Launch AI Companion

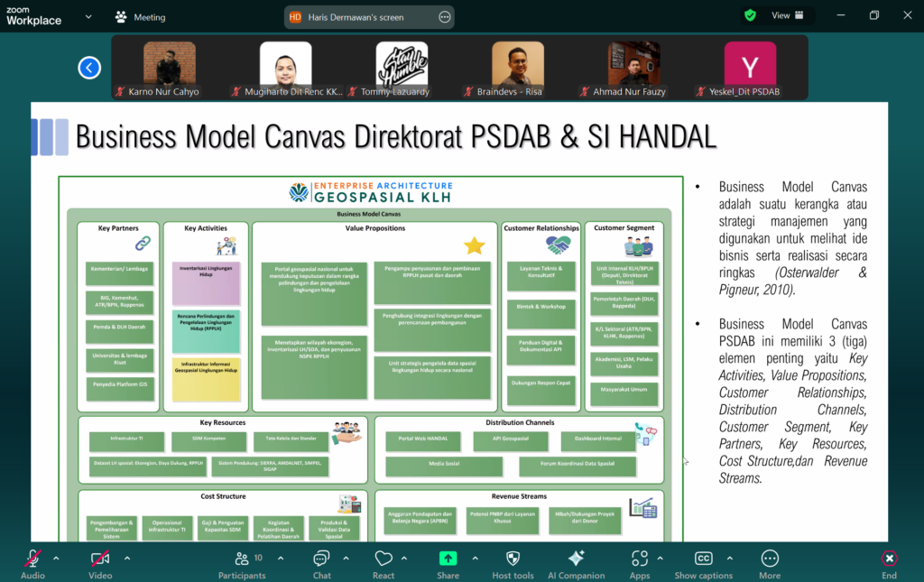tap(576, 562)
